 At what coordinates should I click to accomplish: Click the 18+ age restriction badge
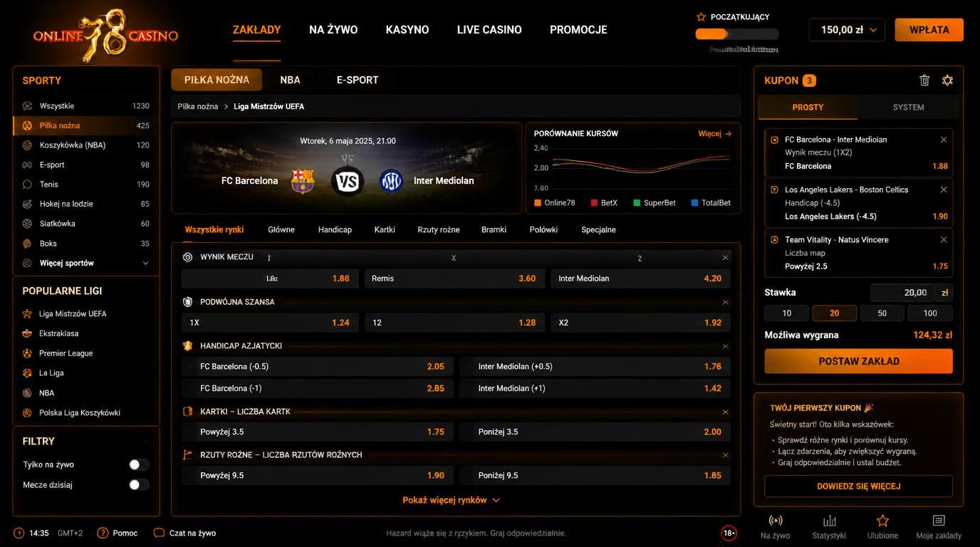pos(729,533)
